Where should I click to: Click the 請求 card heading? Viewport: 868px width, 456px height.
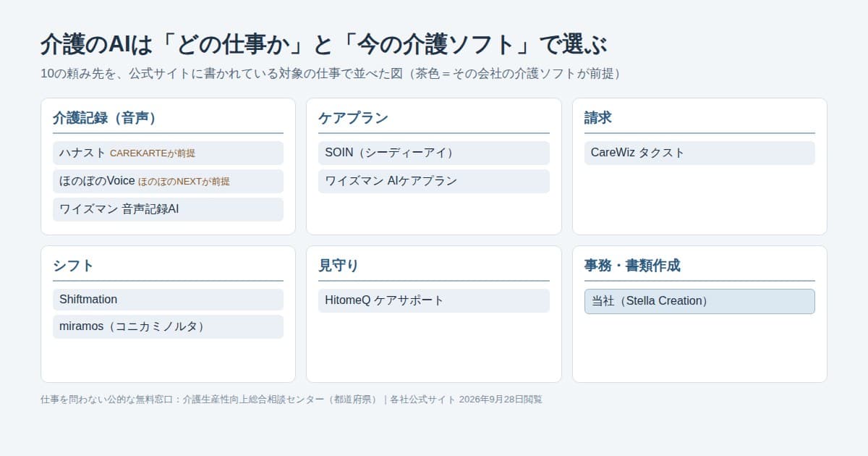[x=598, y=118]
